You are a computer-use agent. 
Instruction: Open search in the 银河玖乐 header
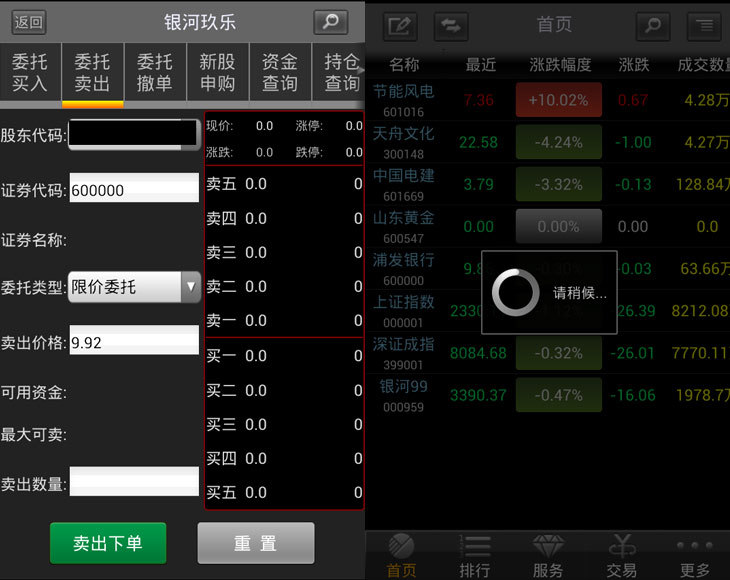click(x=331, y=22)
